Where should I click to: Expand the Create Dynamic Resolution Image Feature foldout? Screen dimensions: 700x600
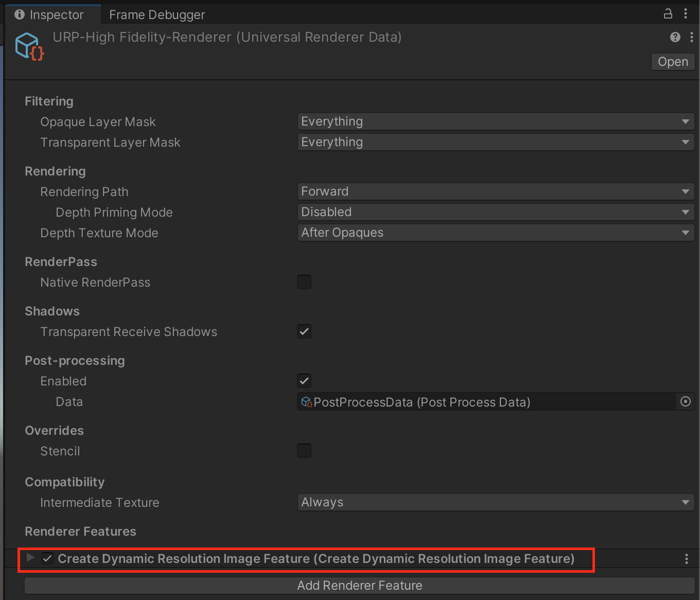[30, 558]
